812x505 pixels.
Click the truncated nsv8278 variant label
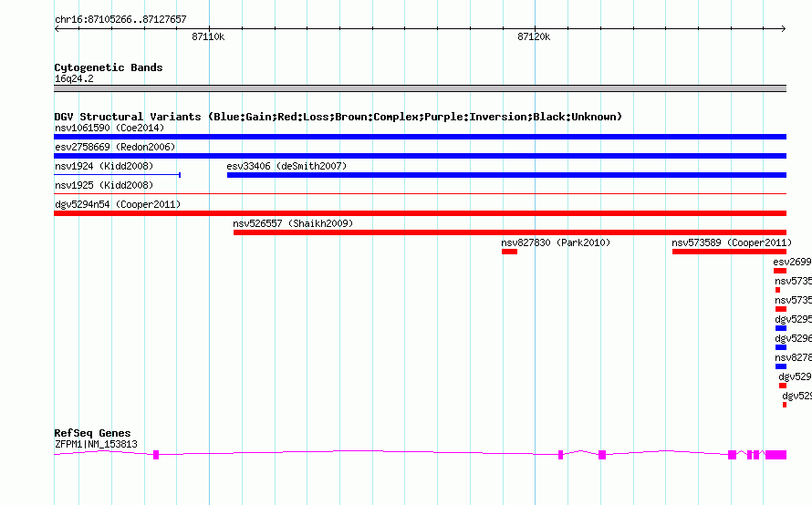click(x=794, y=357)
